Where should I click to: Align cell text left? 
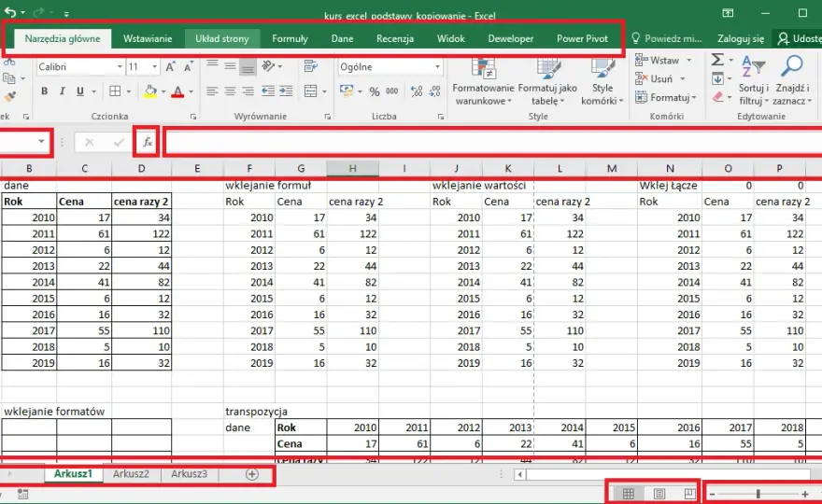212,91
